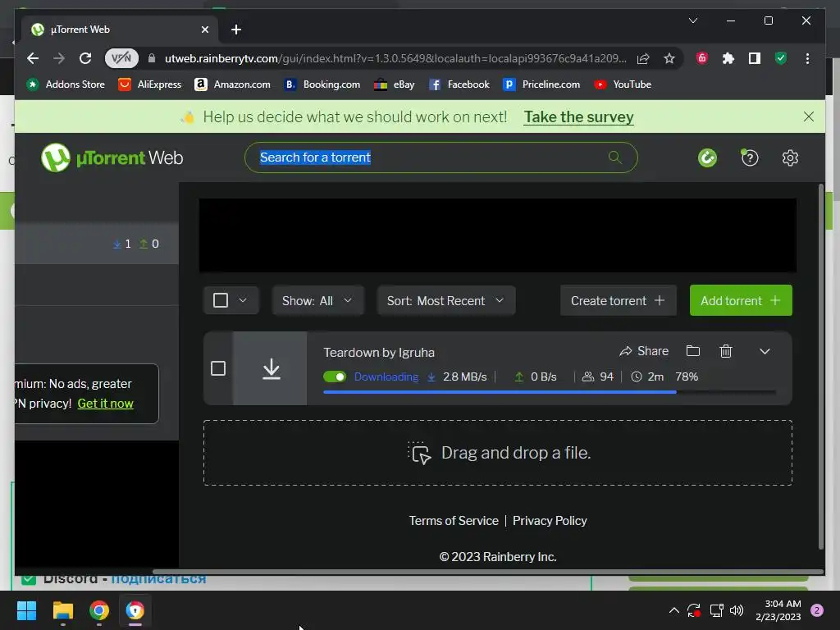
Task: Click the µTorrent Web logo
Action: (x=112, y=158)
